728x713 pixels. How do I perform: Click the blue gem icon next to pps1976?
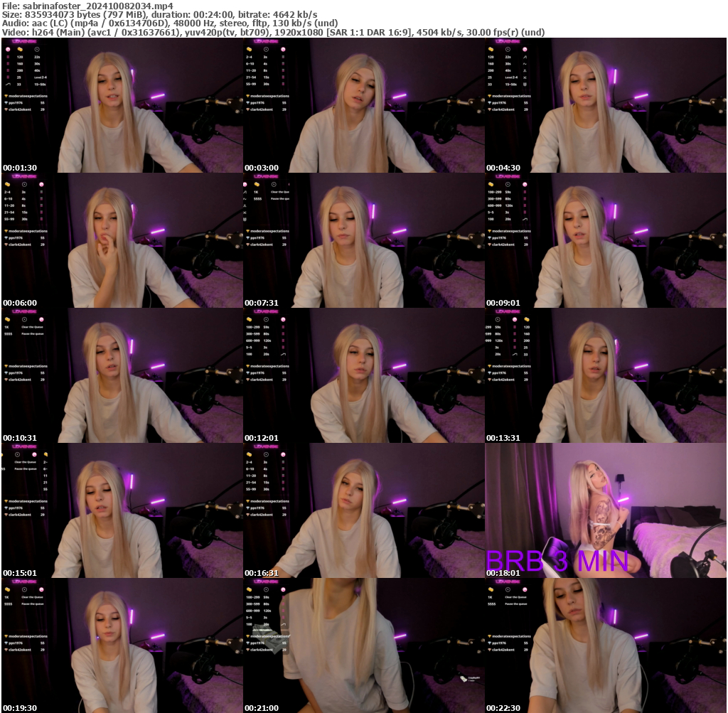(6, 102)
